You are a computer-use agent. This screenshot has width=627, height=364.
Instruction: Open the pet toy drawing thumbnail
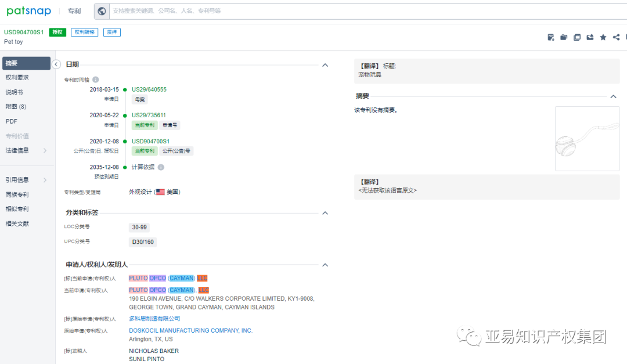(588, 139)
